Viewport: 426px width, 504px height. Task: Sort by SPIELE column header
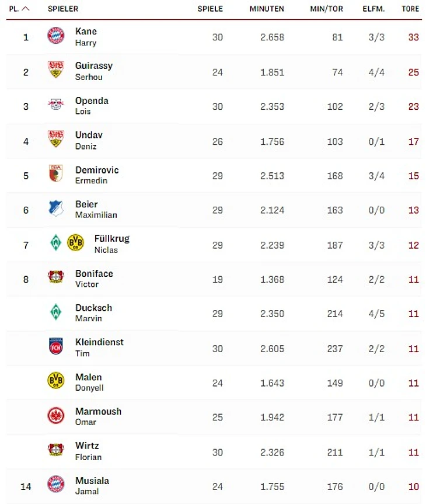[210, 9]
